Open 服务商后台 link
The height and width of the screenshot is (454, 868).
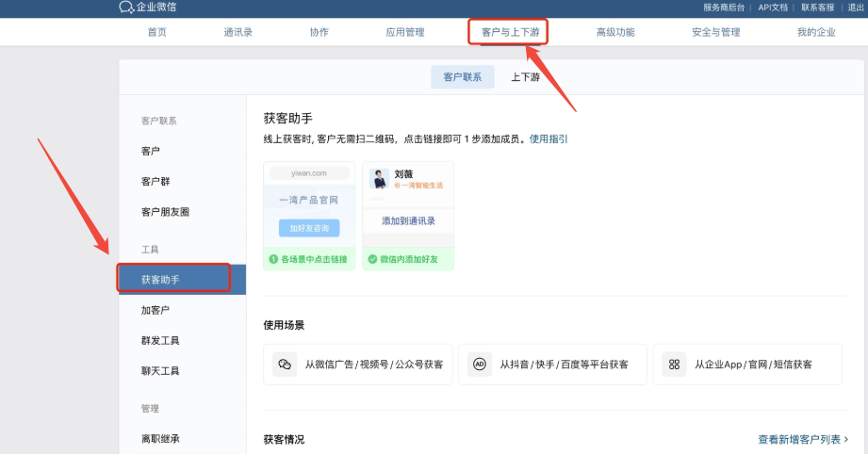point(724,8)
